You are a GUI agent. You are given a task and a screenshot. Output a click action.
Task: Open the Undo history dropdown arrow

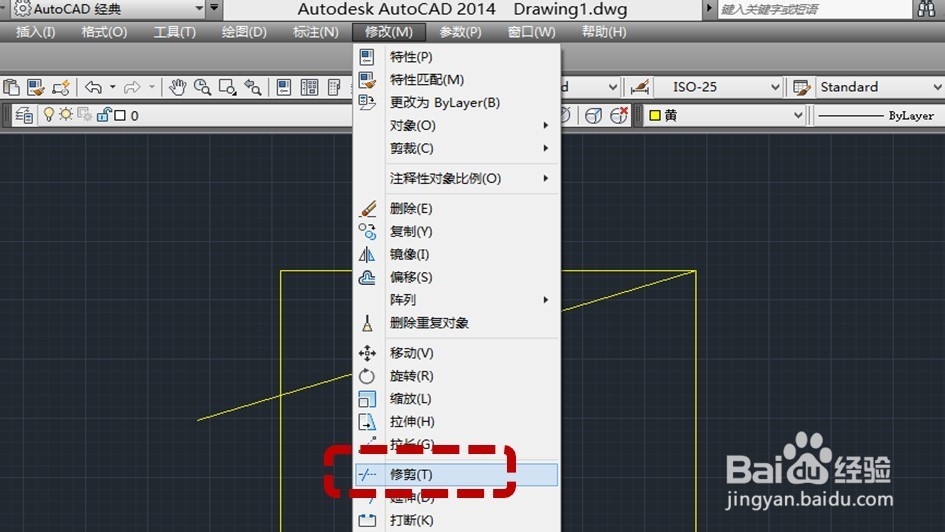113,87
